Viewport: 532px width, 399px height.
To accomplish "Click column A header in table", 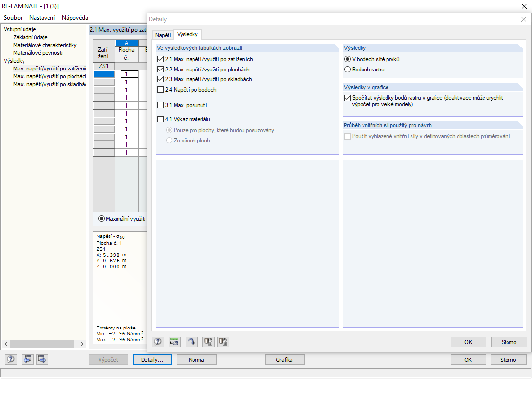I will coord(126,43).
